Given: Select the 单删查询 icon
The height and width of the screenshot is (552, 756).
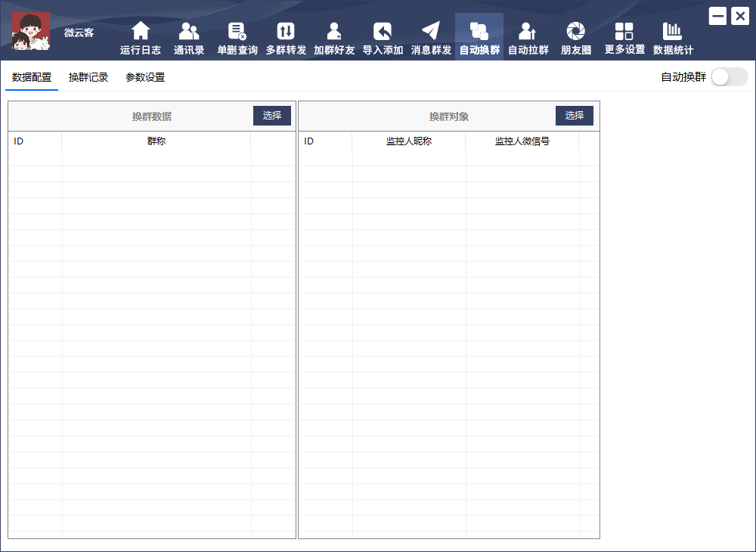Looking at the screenshot, I should [237, 32].
